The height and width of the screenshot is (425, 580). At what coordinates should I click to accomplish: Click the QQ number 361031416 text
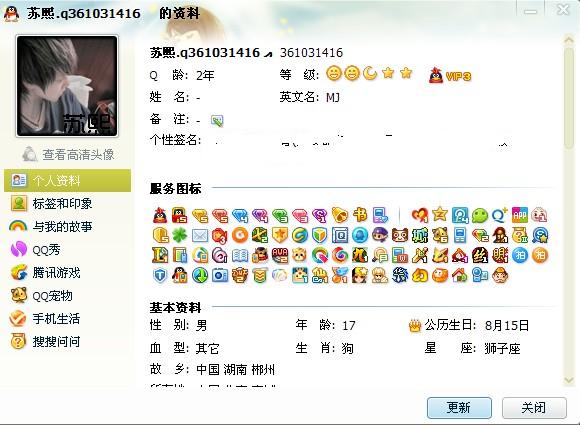(x=311, y=53)
